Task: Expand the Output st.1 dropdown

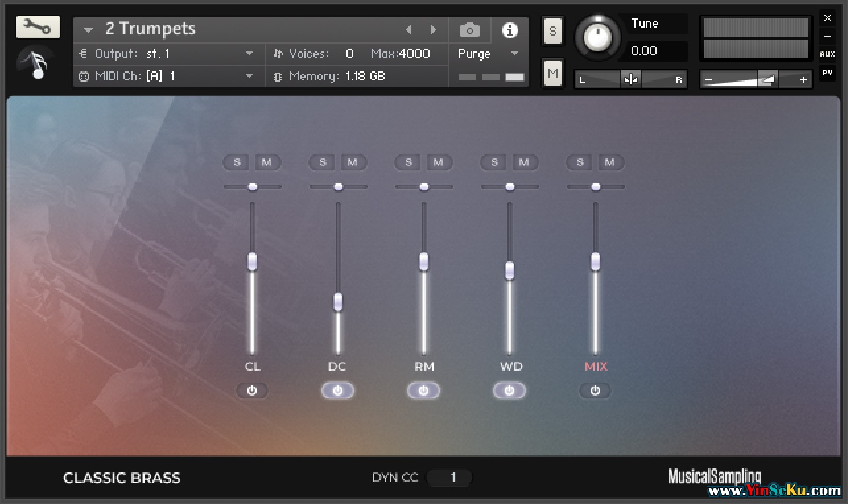Action: (249, 53)
